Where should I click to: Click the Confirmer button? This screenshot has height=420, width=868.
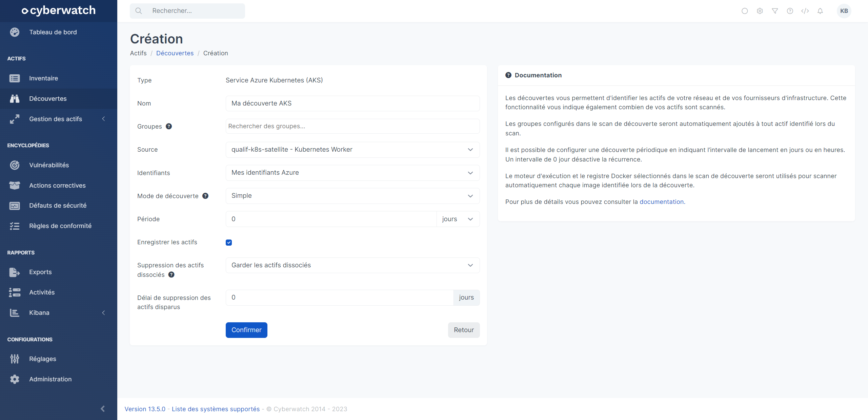click(246, 330)
